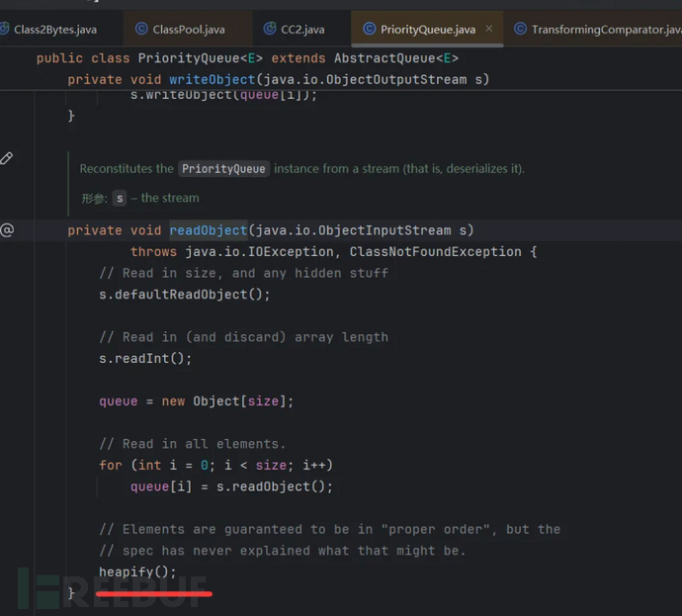The height and width of the screenshot is (616, 682).
Task: Click the heapify() call at the method's end
Action: [137, 572]
